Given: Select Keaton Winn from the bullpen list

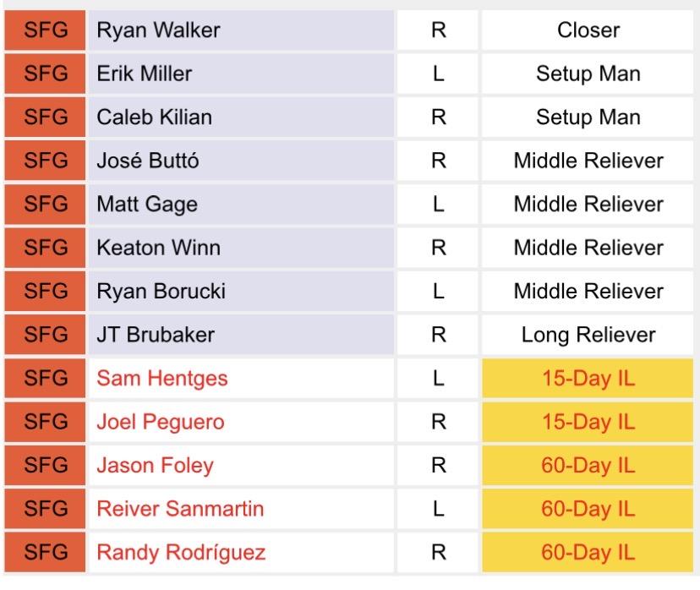Looking at the screenshot, I should point(158,249).
